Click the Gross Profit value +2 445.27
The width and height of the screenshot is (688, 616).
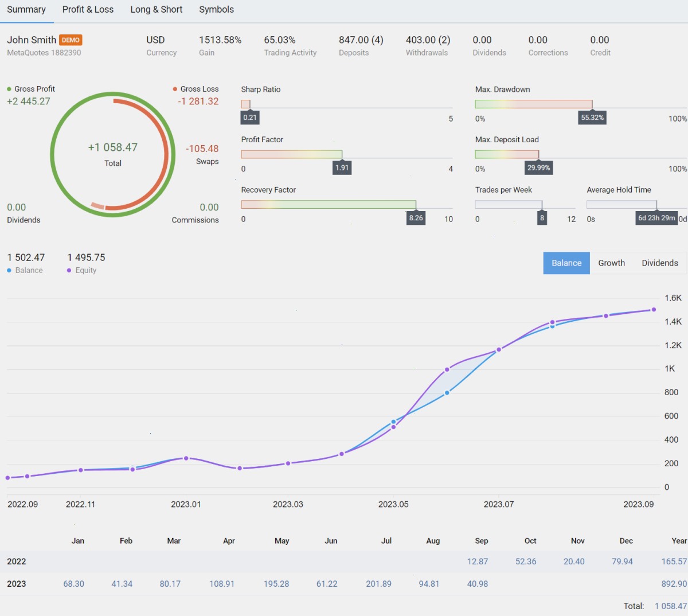coord(29,102)
